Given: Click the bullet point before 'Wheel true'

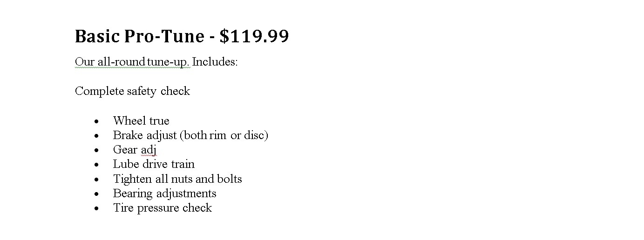Looking at the screenshot, I should [x=96, y=122].
